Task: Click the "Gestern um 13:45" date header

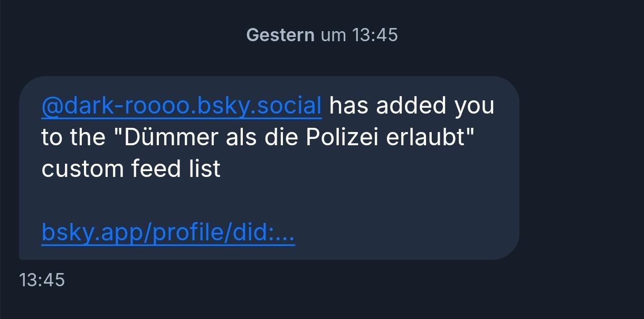Action: pos(322,35)
